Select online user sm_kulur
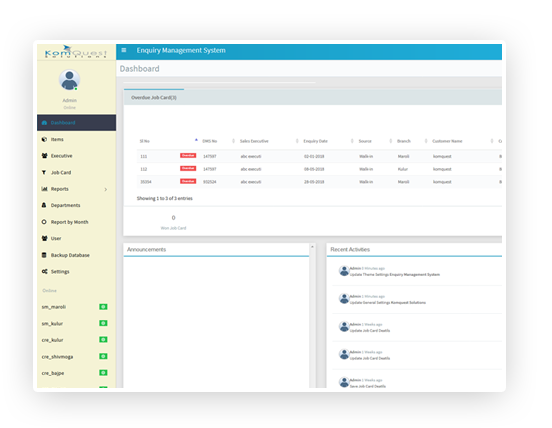The height and width of the screenshot is (428, 552). (x=52, y=323)
